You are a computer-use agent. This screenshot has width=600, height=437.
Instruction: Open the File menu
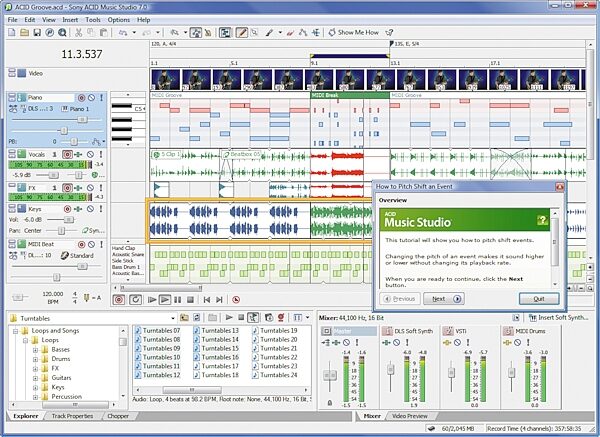(x=12, y=20)
